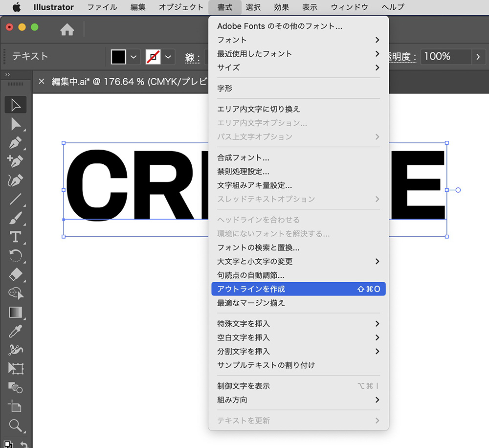Expand 分割文字を挿入 submenu
This screenshot has width=489, height=448.
tap(298, 351)
